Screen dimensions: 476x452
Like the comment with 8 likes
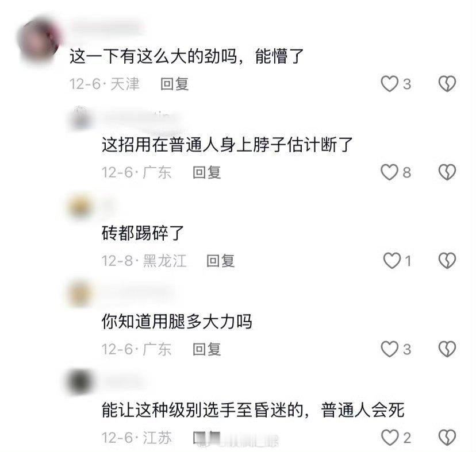click(x=390, y=172)
